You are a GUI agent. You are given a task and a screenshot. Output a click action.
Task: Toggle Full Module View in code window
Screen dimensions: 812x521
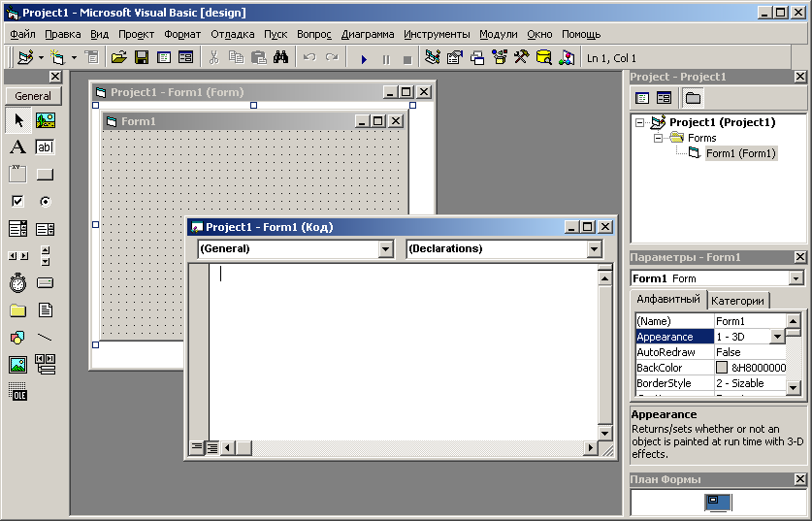click(x=211, y=447)
